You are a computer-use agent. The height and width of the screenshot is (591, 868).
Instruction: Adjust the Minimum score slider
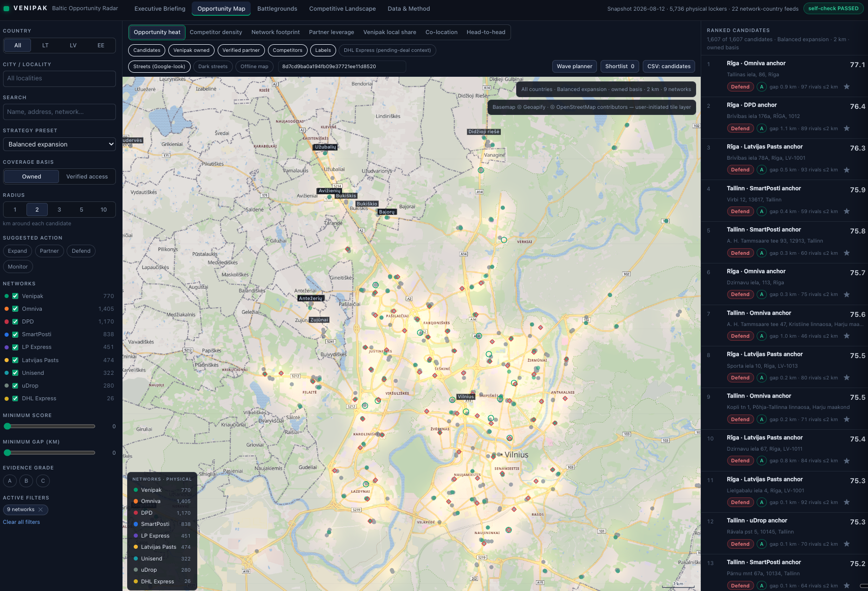click(x=49, y=426)
